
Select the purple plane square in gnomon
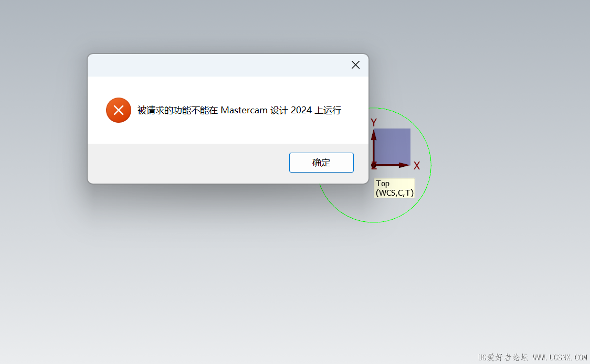pyautogui.click(x=393, y=146)
